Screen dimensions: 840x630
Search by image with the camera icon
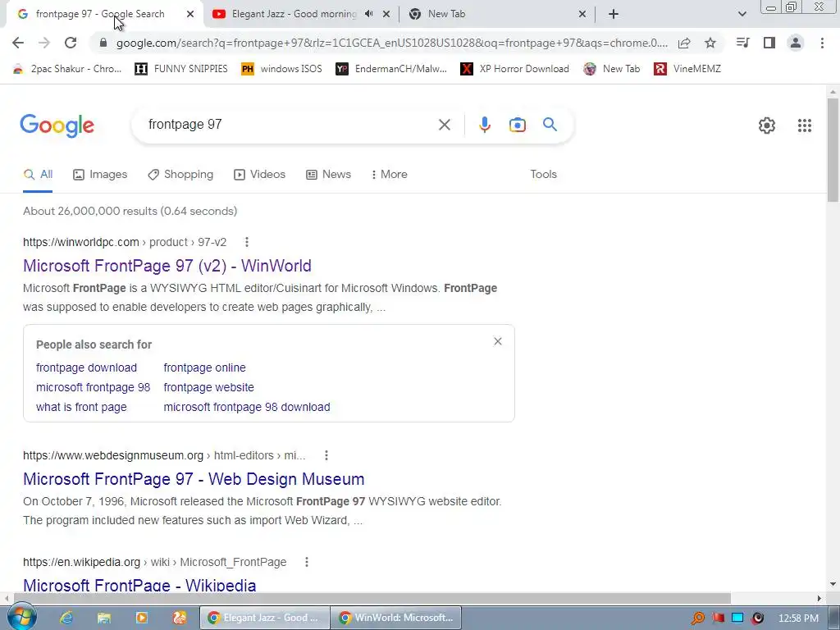click(x=517, y=125)
